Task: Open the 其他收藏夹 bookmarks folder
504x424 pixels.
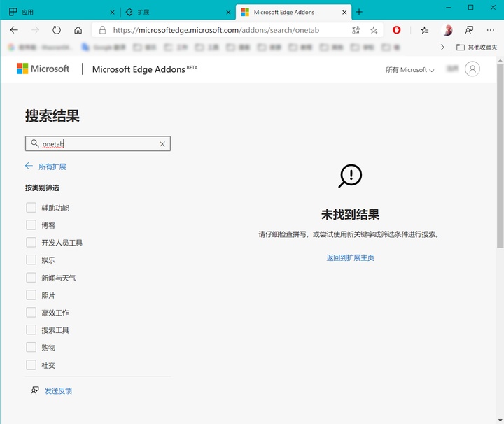Action: tap(477, 48)
